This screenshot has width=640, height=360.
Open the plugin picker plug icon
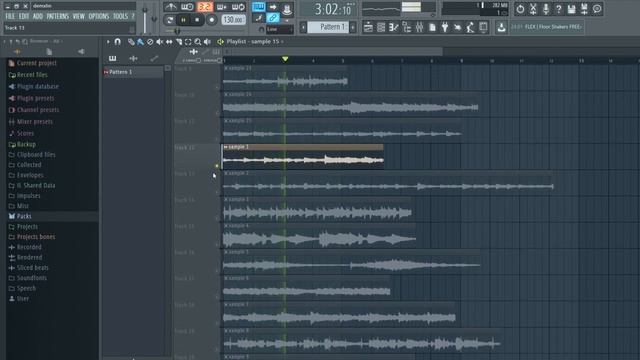pos(445,27)
